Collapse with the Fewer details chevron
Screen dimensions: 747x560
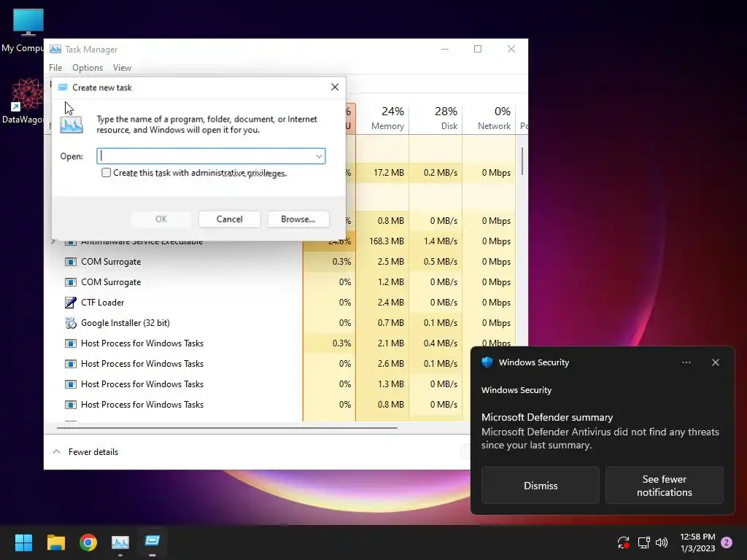click(56, 451)
